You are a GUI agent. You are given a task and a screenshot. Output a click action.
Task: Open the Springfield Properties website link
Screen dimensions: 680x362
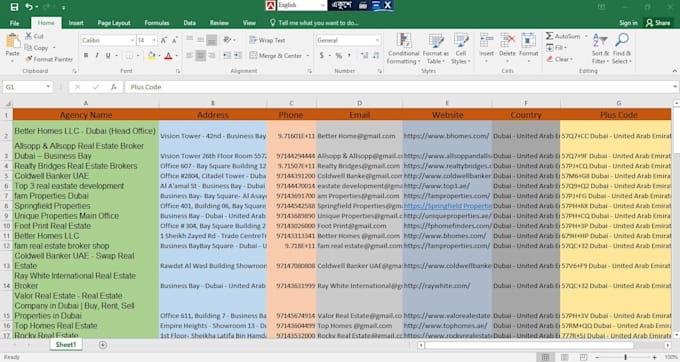point(448,206)
